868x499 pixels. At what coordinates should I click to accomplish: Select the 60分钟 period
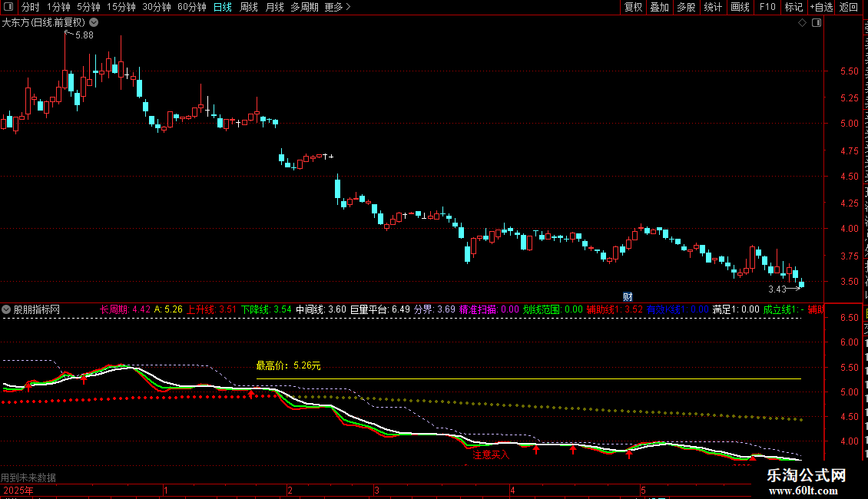coord(191,7)
